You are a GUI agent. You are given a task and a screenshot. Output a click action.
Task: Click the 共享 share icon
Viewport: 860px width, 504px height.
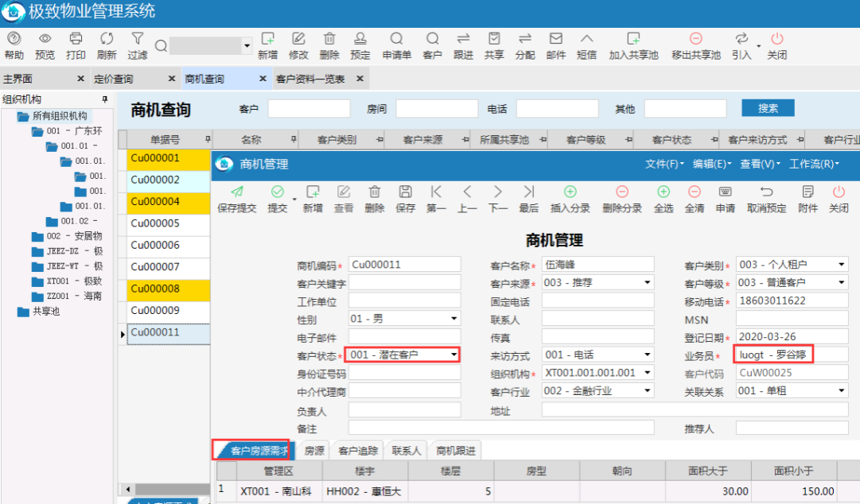[494, 38]
